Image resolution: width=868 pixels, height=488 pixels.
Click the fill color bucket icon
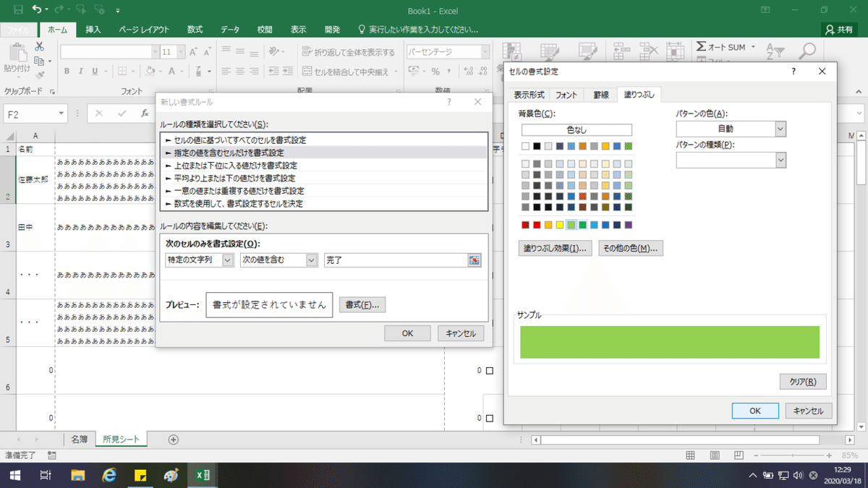149,72
